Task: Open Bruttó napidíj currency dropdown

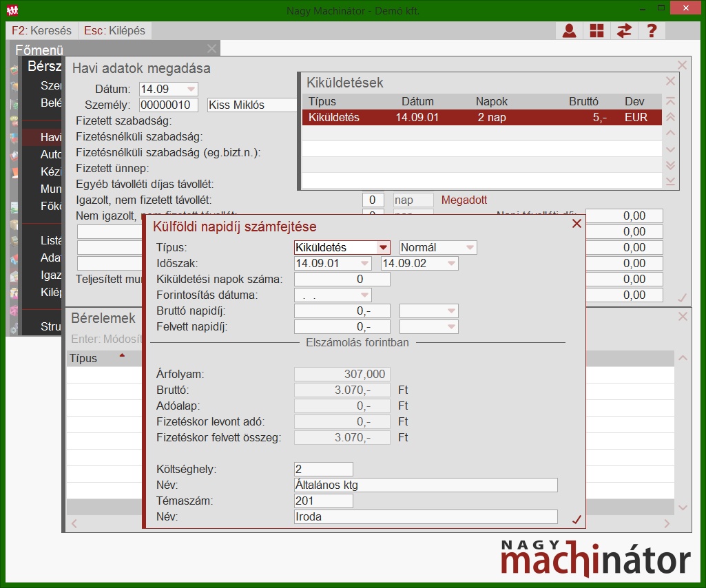Action: click(x=452, y=311)
